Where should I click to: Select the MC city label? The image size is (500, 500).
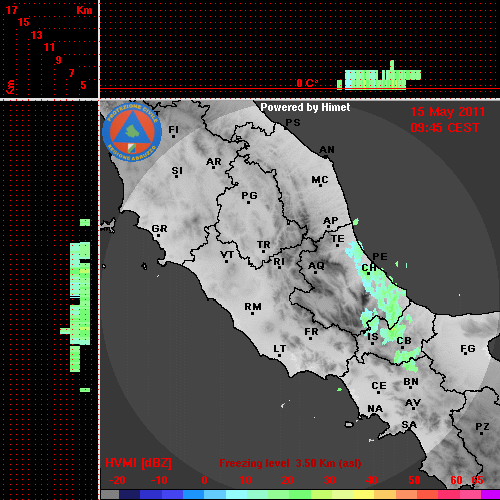point(320,180)
